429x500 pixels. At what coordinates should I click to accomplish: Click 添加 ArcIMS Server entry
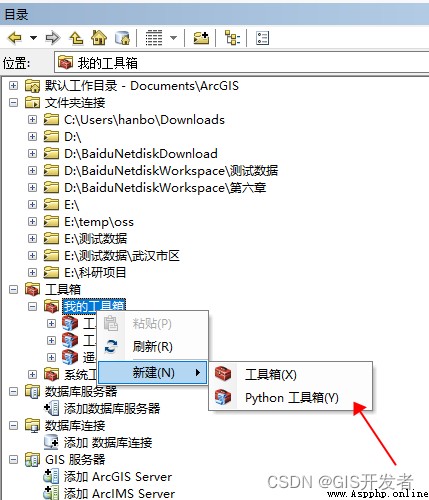(x=119, y=493)
